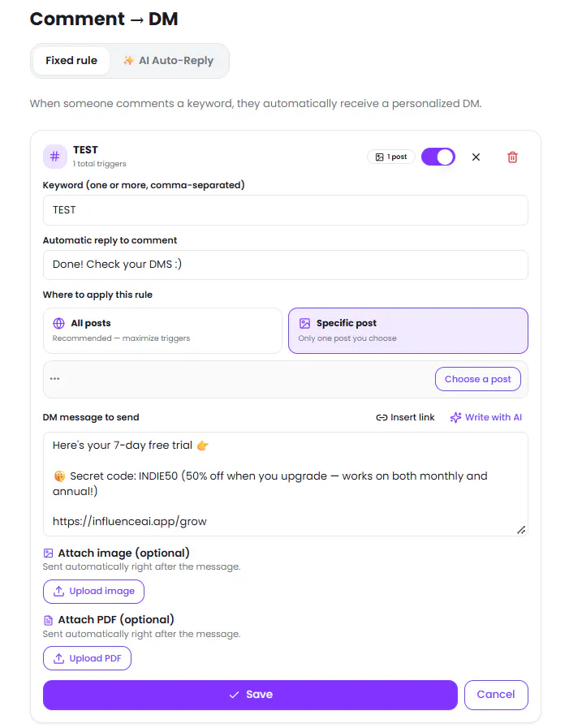The height and width of the screenshot is (728, 582).
Task: Open the Choose a post picker
Action: pyautogui.click(x=477, y=379)
